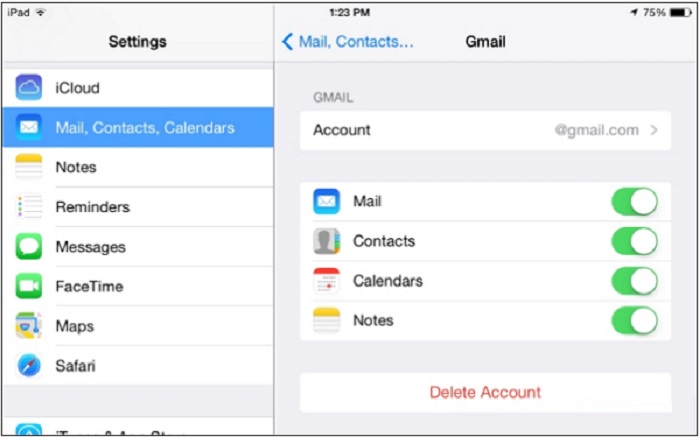700x437 pixels.
Task: Tap the Gmail page title
Action: (485, 42)
